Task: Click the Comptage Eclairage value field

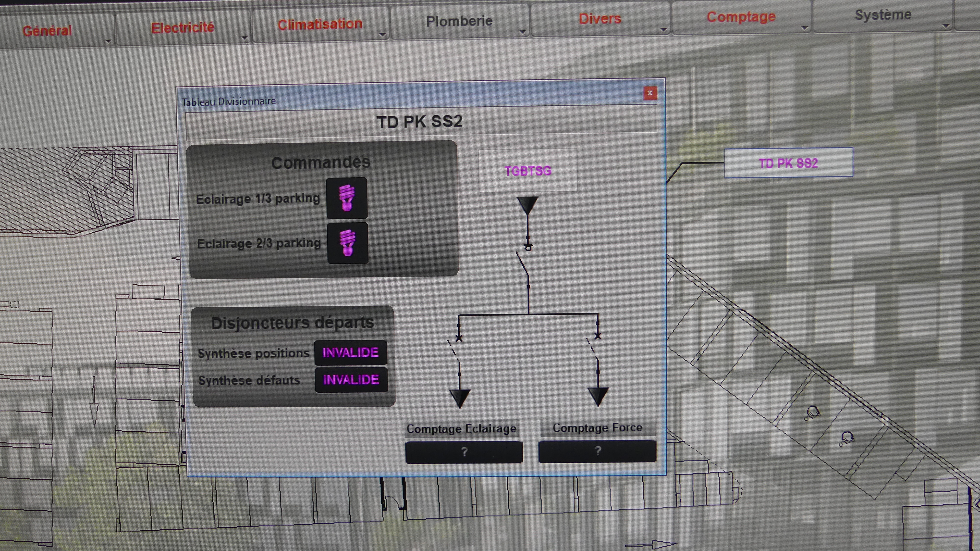Action: tap(464, 452)
